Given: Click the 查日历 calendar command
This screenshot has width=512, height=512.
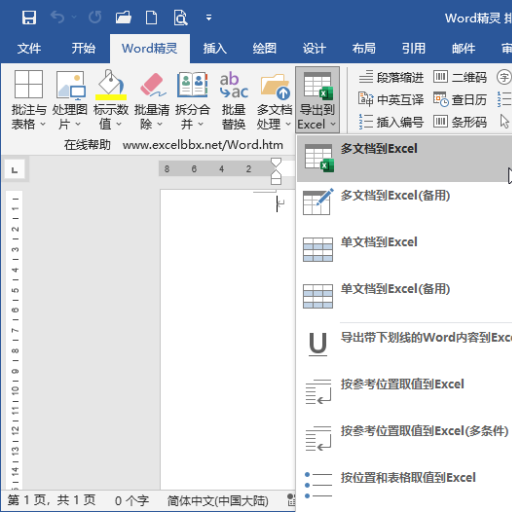Looking at the screenshot, I should pyautogui.click(x=460, y=99).
